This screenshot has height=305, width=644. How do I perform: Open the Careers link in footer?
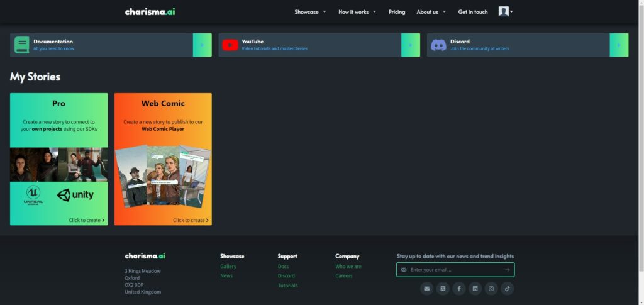point(344,276)
